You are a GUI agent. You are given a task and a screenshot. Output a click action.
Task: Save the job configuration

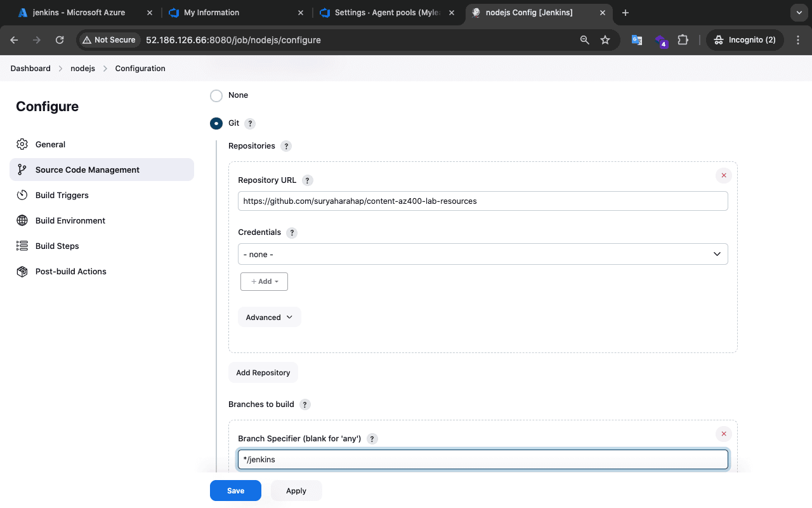tap(235, 491)
